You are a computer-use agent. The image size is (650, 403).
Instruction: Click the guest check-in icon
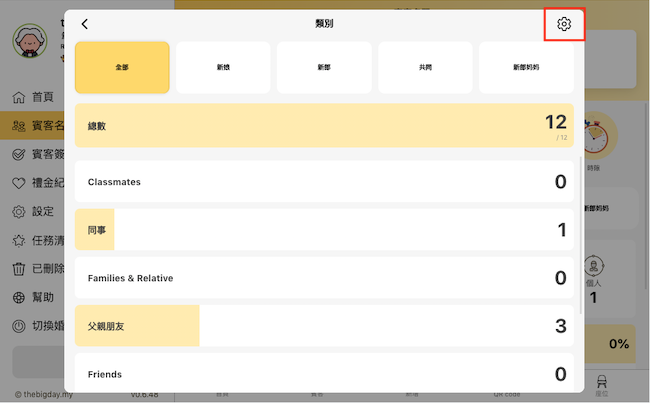19,155
